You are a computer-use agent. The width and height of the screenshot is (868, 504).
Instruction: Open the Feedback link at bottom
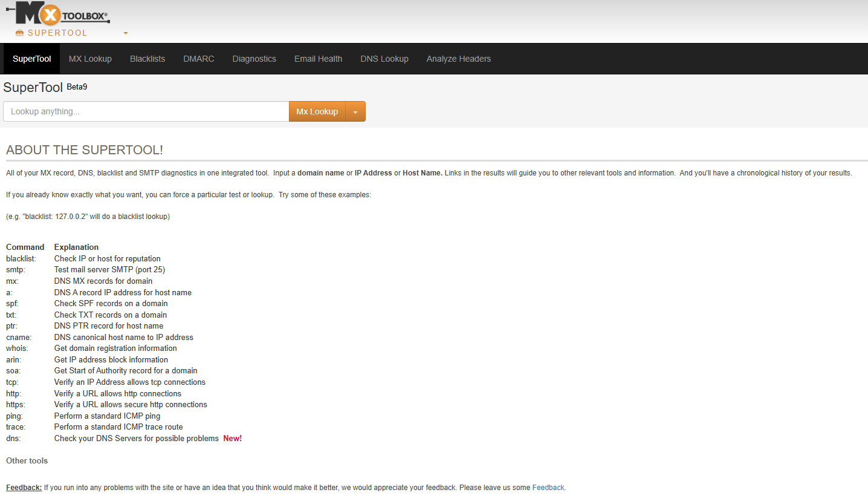point(548,487)
